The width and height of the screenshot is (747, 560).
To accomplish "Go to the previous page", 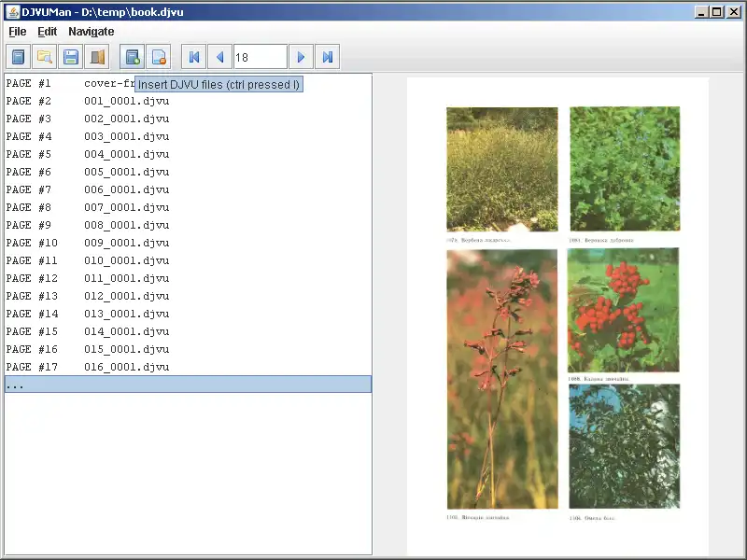I will tap(220, 57).
